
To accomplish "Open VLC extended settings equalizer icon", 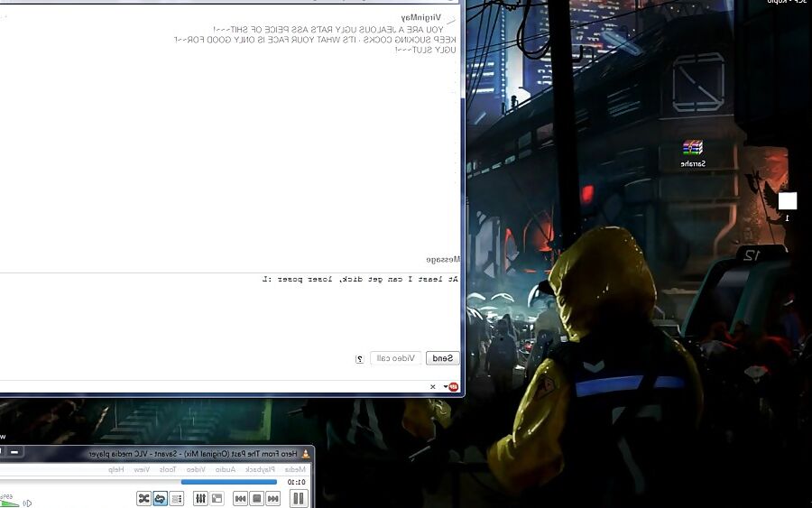I will (x=200, y=499).
